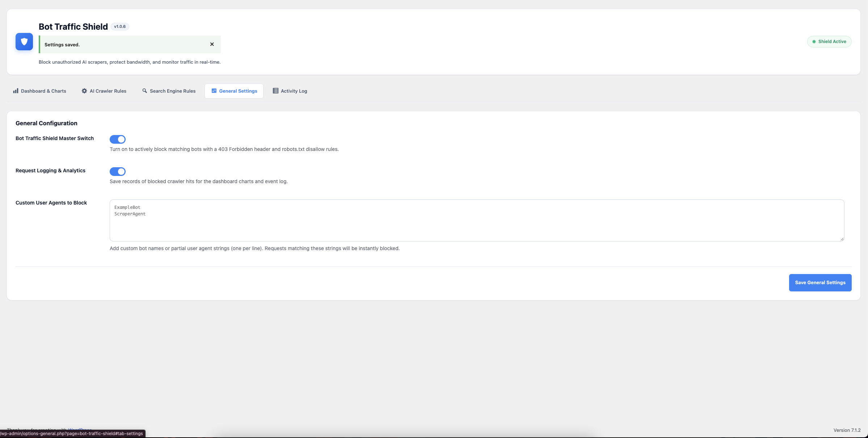Screen dimensions: 868x438
Task: Click the blue shield logo icon
Action: tap(24, 42)
